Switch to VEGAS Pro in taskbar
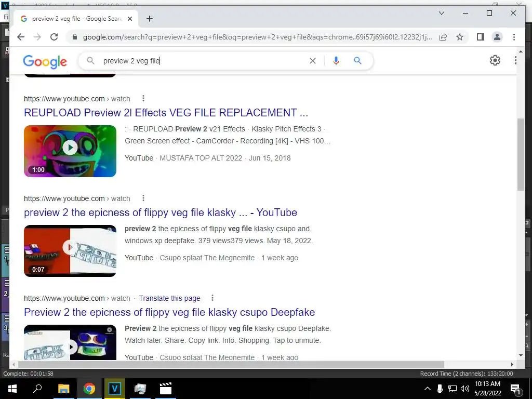This screenshot has width=532, height=399. click(x=115, y=389)
